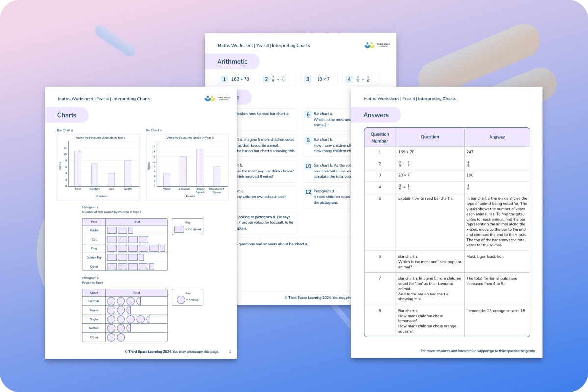Click the "4" badge beside the fraction addition question
The width and height of the screenshot is (588, 392).
(349, 79)
